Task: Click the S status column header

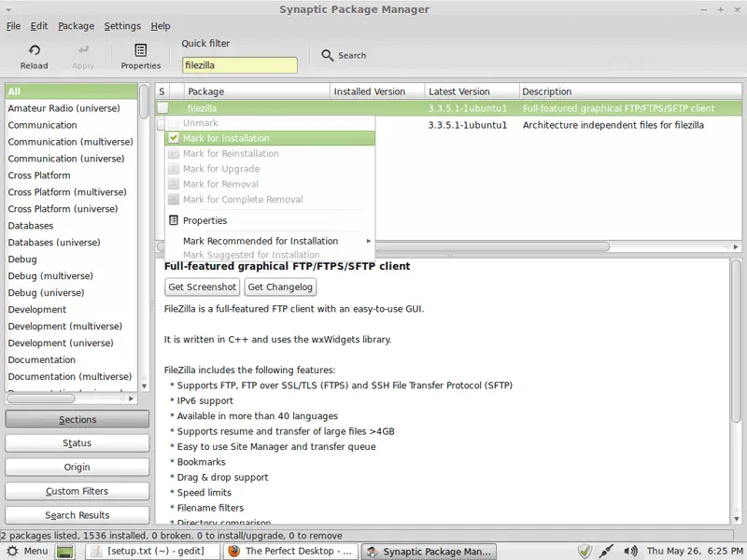Action: coord(162,91)
